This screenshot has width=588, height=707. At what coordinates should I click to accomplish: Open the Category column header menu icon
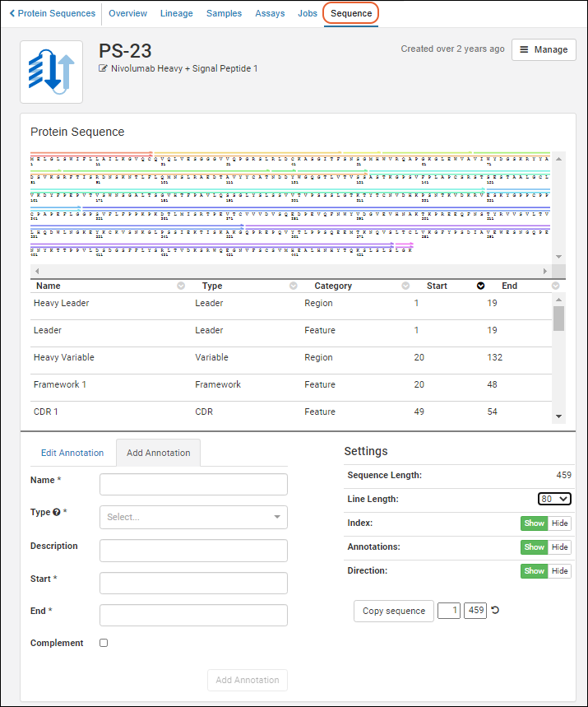(405, 286)
